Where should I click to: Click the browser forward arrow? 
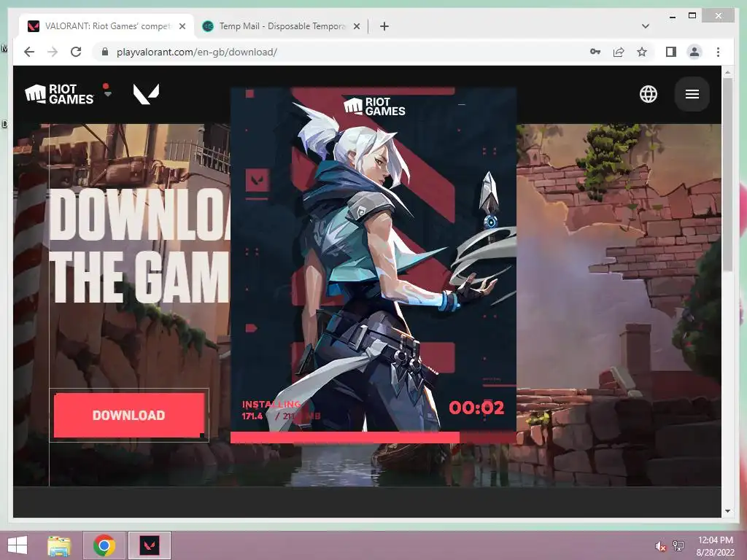(53, 52)
